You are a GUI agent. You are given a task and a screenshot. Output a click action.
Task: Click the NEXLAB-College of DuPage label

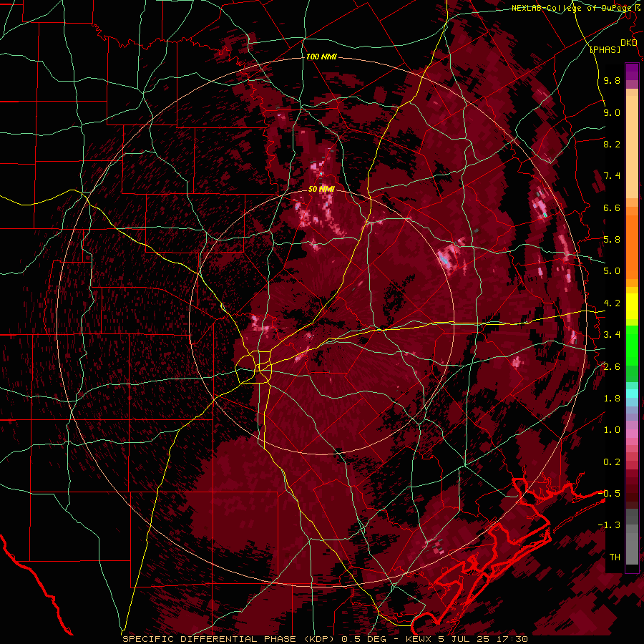tap(573, 8)
